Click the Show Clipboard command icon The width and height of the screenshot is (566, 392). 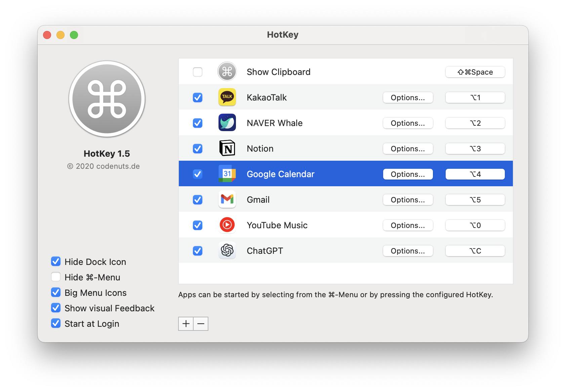pyautogui.click(x=227, y=72)
